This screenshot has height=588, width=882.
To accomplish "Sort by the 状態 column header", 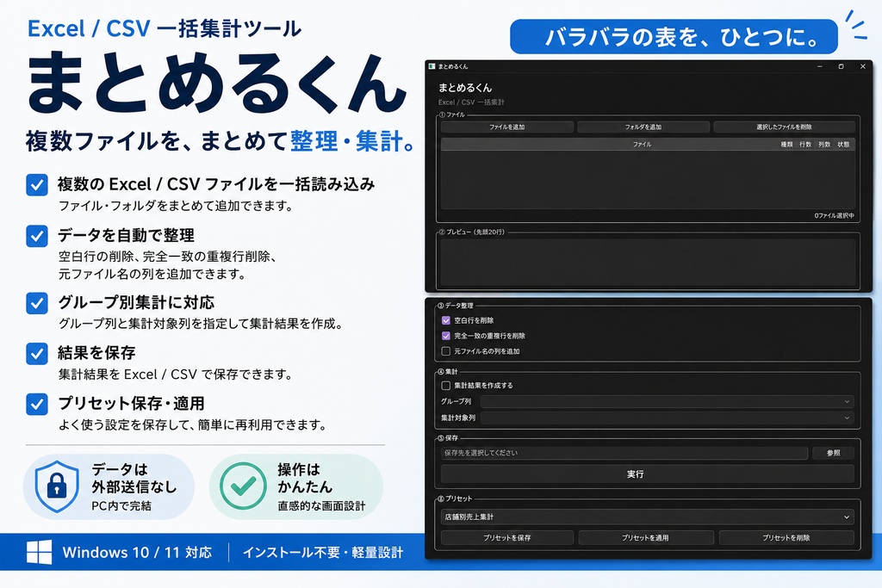I will click(x=843, y=145).
